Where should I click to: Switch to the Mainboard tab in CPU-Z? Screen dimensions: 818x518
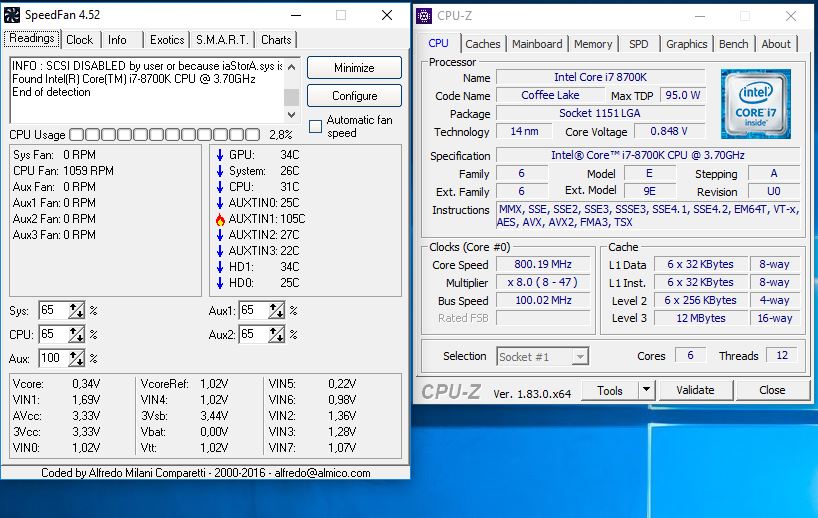537,44
